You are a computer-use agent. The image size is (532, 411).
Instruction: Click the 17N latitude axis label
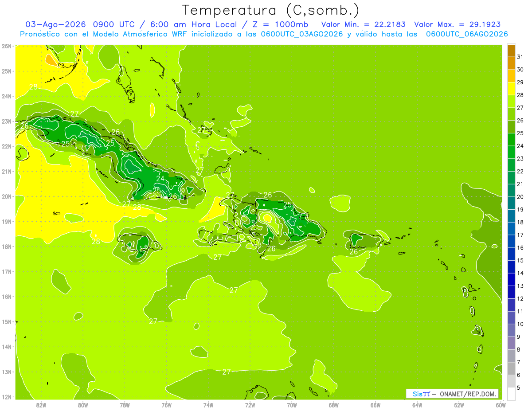(x=7, y=271)
